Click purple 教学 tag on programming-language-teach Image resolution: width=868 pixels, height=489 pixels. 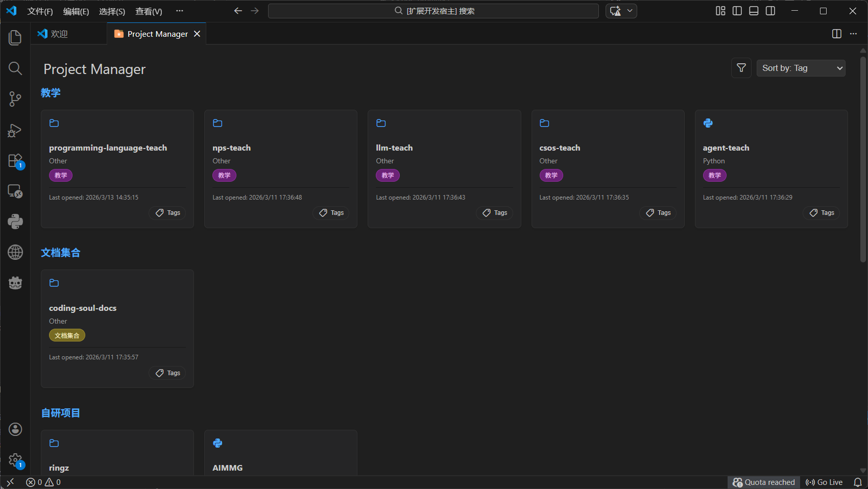[x=61, y=176]
